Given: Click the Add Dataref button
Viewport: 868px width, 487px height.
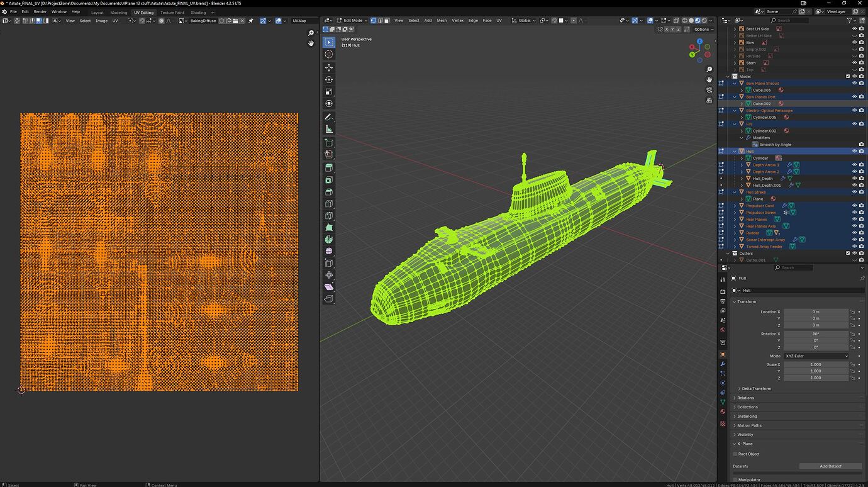Looking at the screenshot, I should (x=830, y=466).
